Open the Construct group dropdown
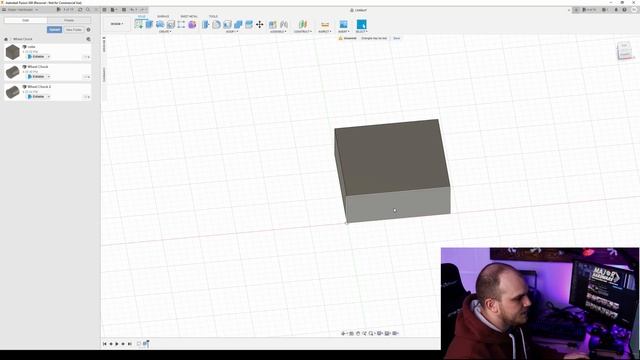640x360 pixels. 302,31
